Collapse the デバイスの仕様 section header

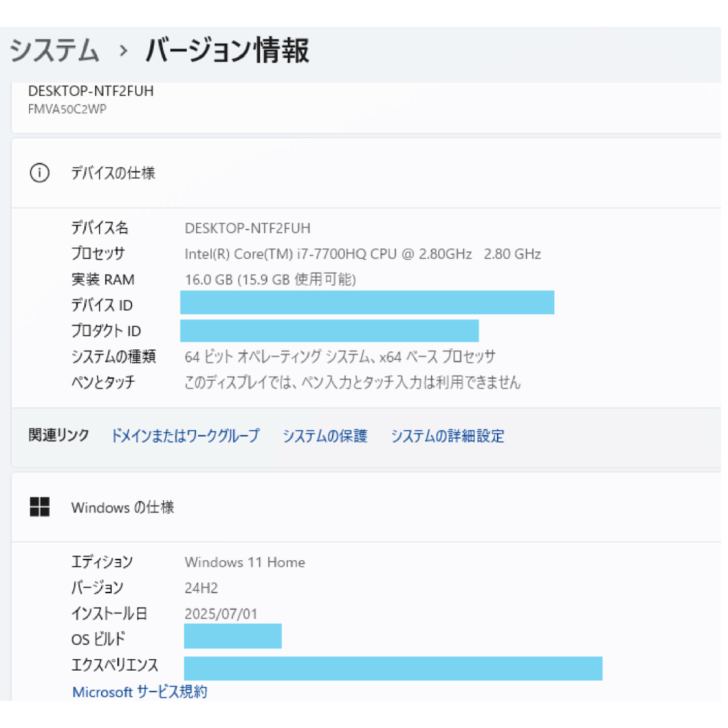coord(113,173)
